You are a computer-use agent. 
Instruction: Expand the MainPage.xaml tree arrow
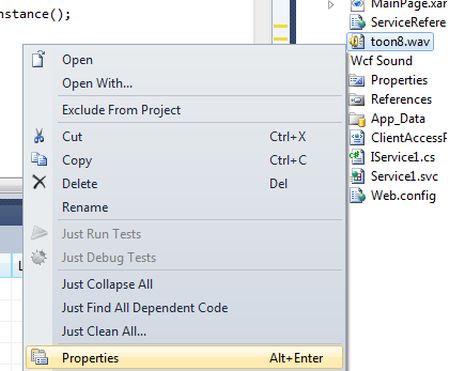[331, 5]
